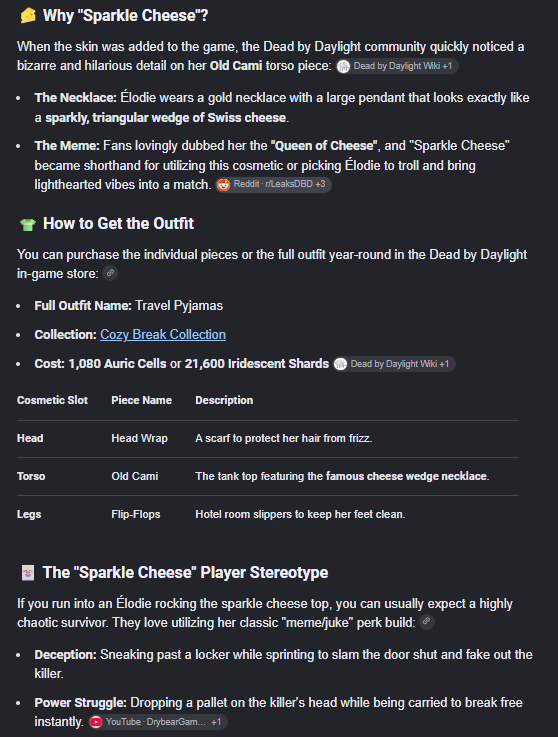
Task: Select the Flip-Flops table cell
Action: [x=136, y=514]
